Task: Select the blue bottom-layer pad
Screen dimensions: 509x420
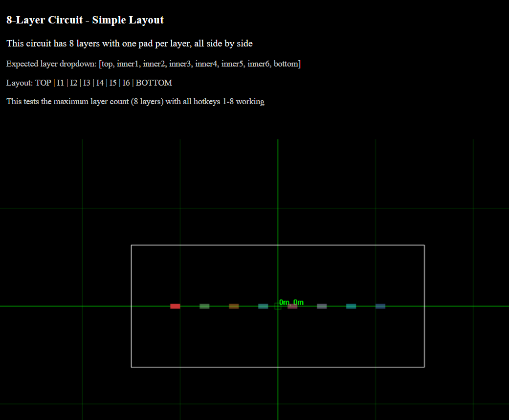Action: click(x=380, y=306)
